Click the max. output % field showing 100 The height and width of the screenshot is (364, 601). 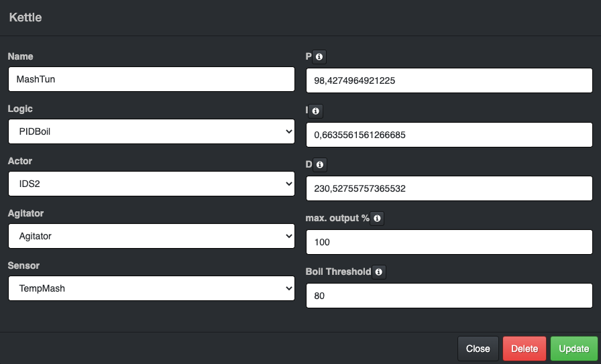point(449,242)
